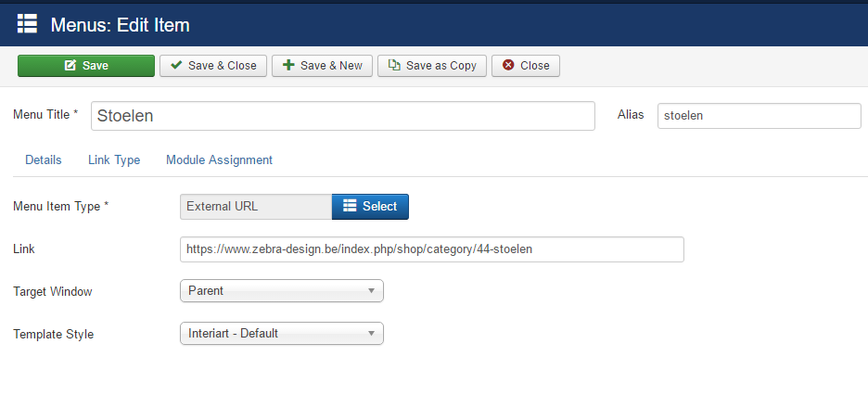Open the Details tab
868x395 pixels.
pyautogui.click(x=44, y=159)
